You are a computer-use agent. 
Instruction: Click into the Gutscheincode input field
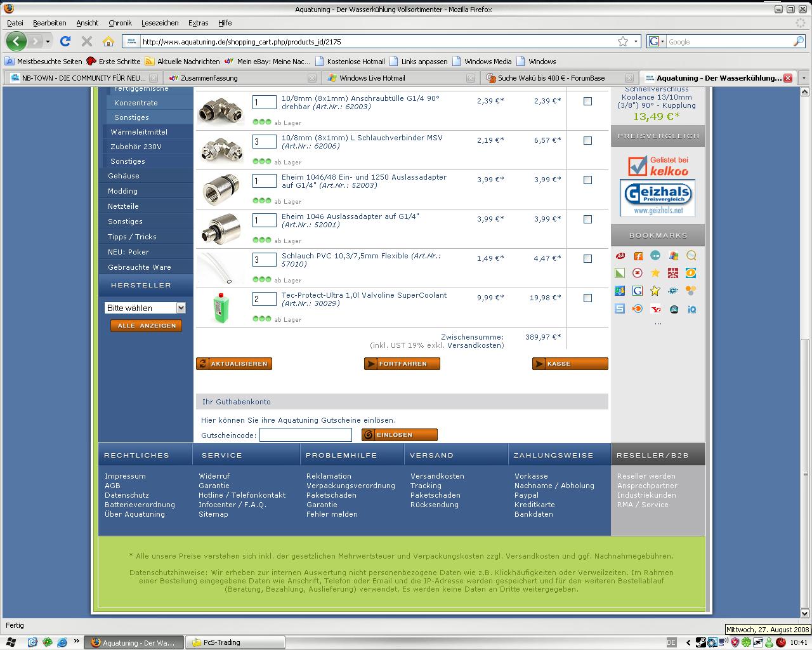(305, 435)
